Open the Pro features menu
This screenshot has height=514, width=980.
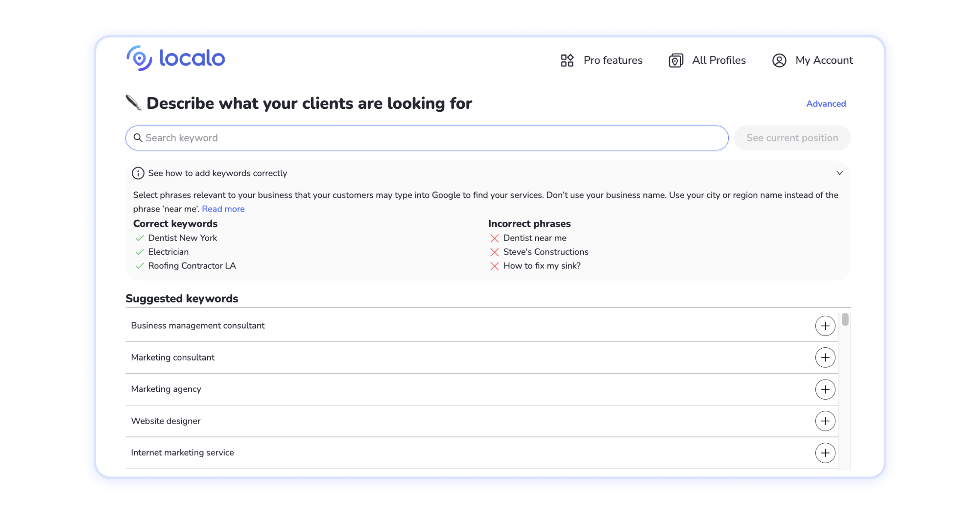coord(612,60)
